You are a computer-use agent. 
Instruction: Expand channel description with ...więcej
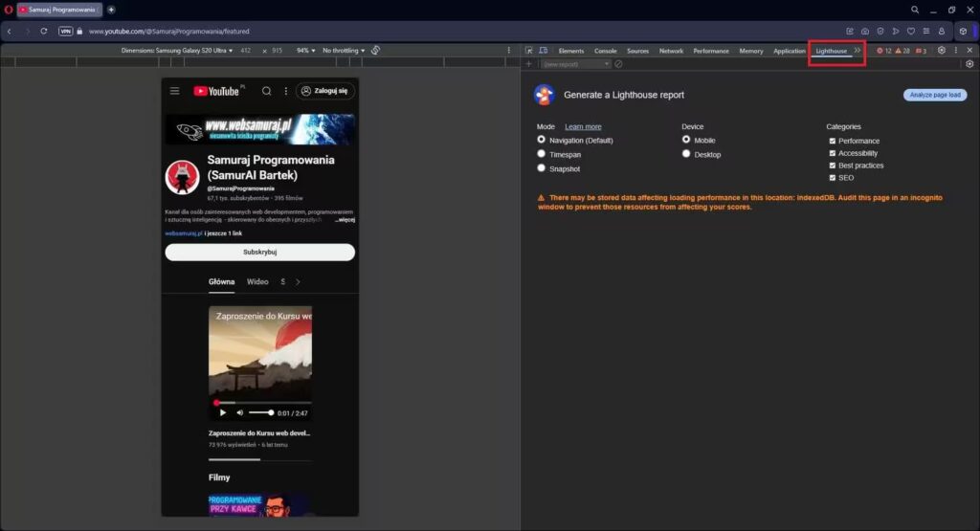345,220
